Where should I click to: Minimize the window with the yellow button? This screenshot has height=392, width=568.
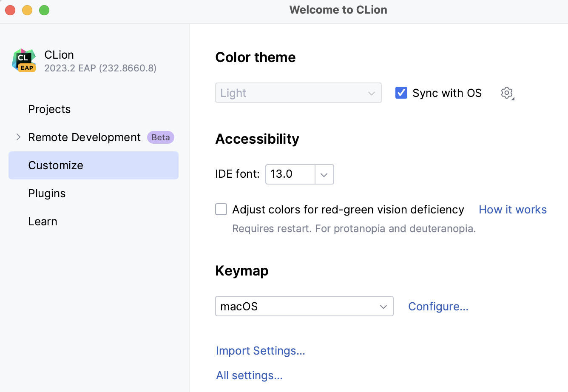pos(27,10)
